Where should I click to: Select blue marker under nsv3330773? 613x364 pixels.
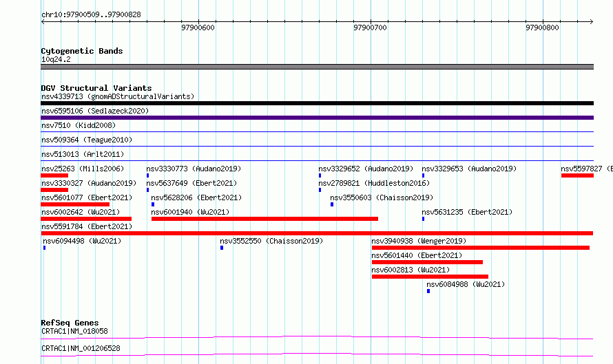148,175
